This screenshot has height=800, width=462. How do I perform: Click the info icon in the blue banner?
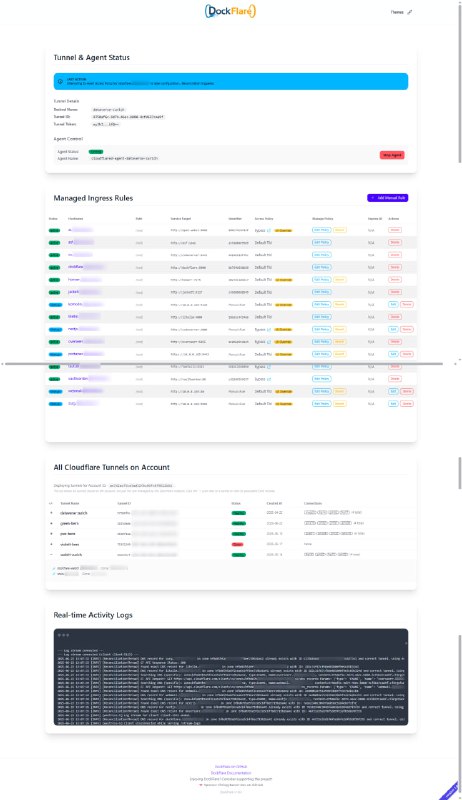(x=60, y=82)
